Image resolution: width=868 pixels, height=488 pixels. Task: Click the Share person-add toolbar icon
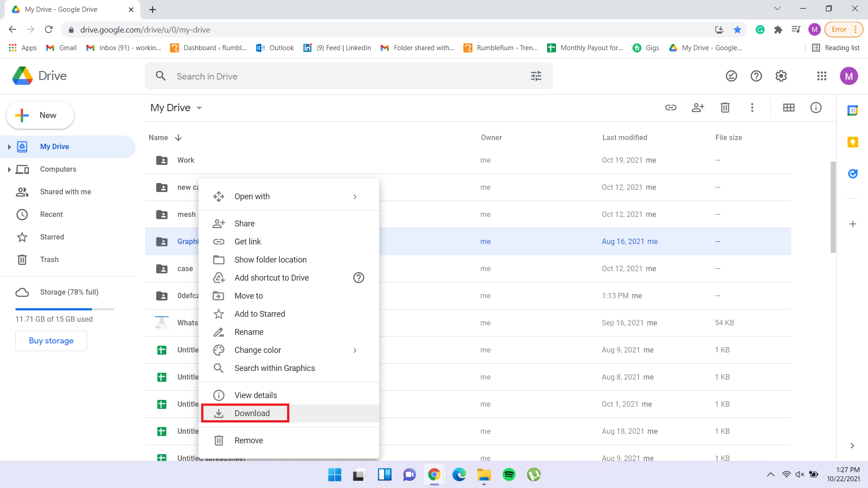pyautogui.click(x=698, y=108)
